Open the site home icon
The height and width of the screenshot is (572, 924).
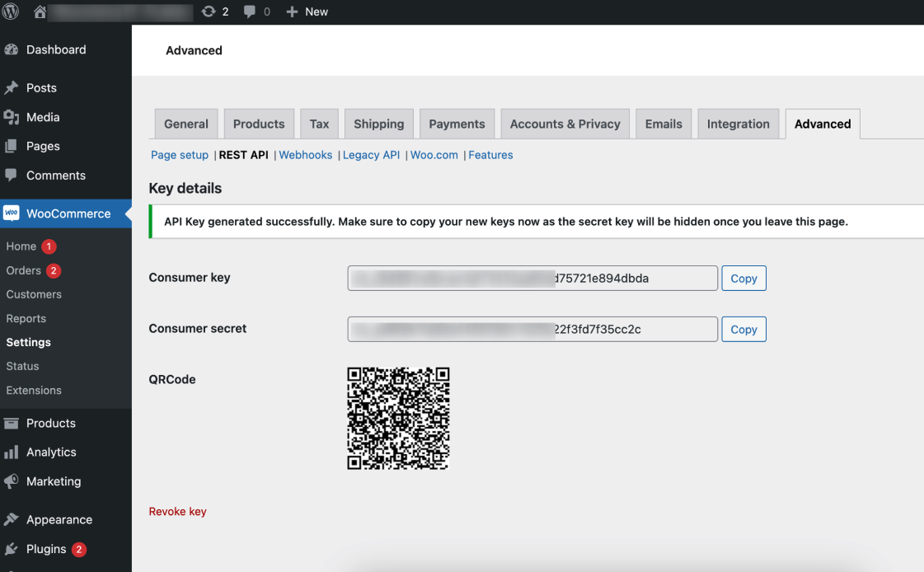40,12
